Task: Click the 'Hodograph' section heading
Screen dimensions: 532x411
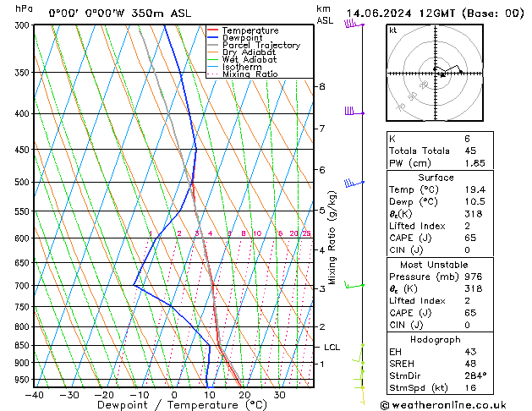Action: pos(436,339)
